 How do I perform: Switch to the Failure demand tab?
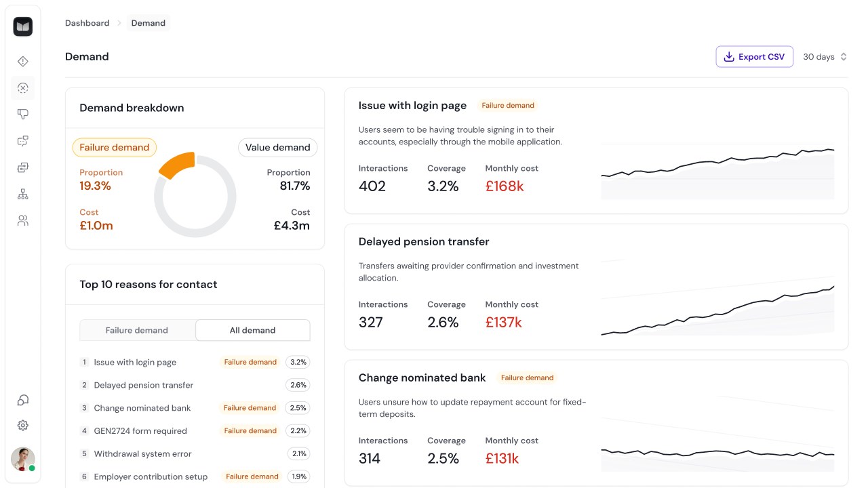[x=137, y=331]
